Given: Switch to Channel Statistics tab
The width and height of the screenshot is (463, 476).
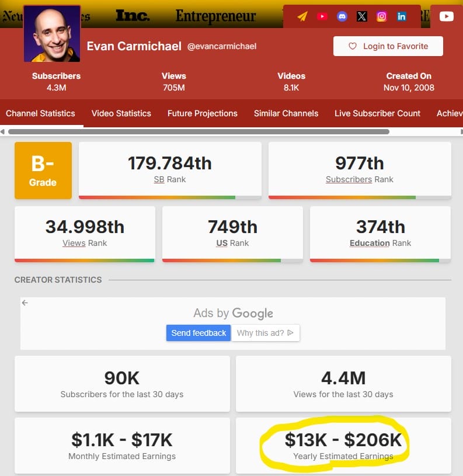Looking at the screenshot, I should click(40, 113).
